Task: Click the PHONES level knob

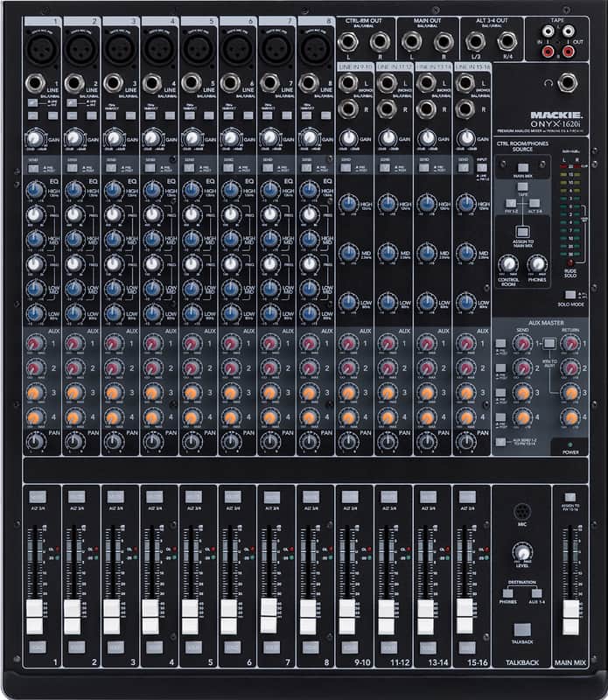Action: pos(537,265)
